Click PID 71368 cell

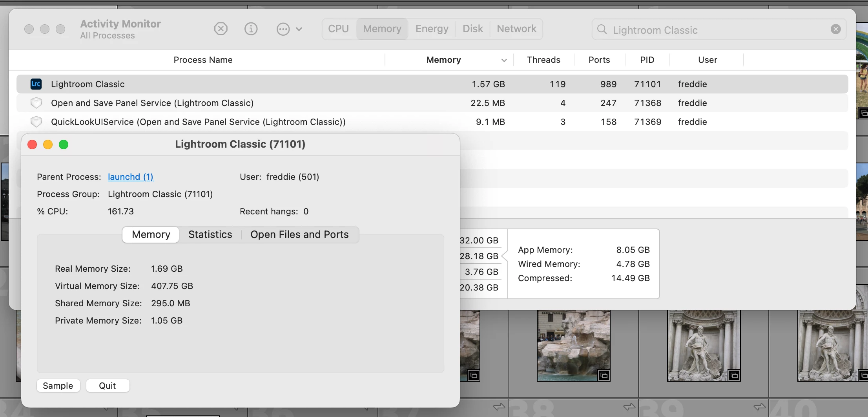[x=647, y=103]
